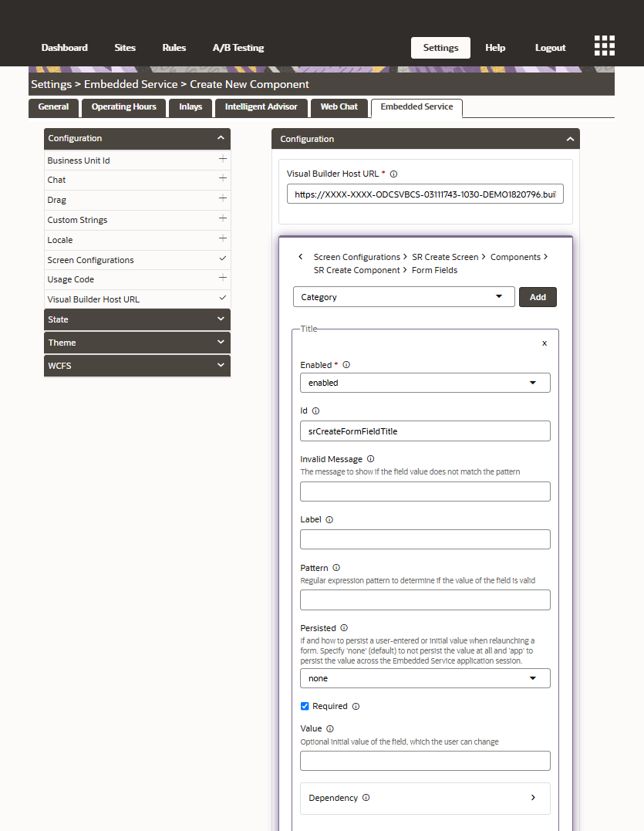644x831 pixels.
Task: Open the app launcher grid icon
Action: (604, 45)
